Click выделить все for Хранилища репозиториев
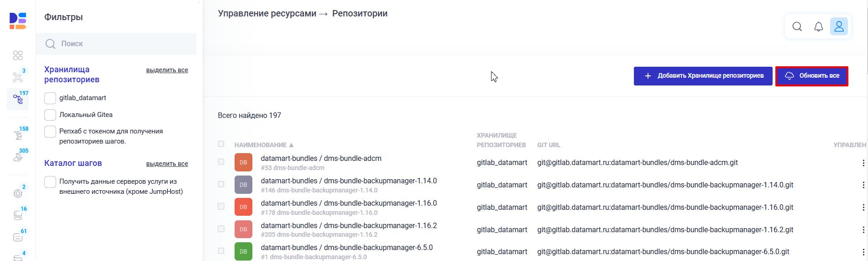868x261 pixels. (167, 70)
